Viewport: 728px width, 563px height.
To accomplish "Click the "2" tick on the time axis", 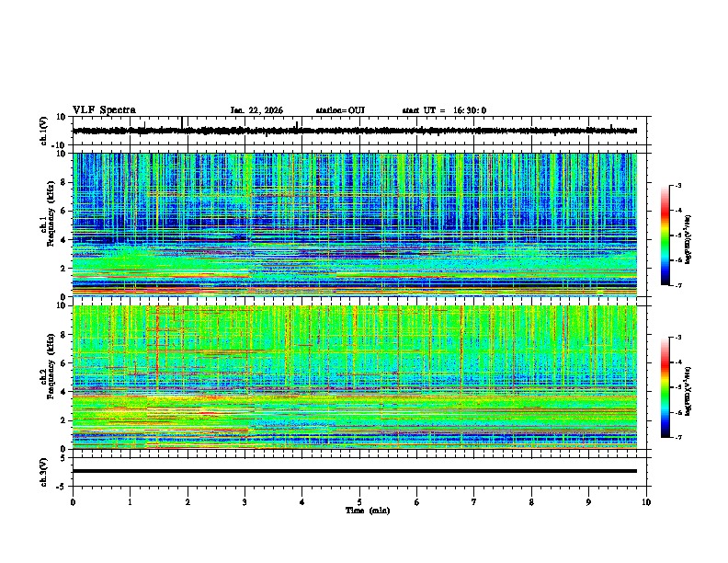I will coord(188,502).
